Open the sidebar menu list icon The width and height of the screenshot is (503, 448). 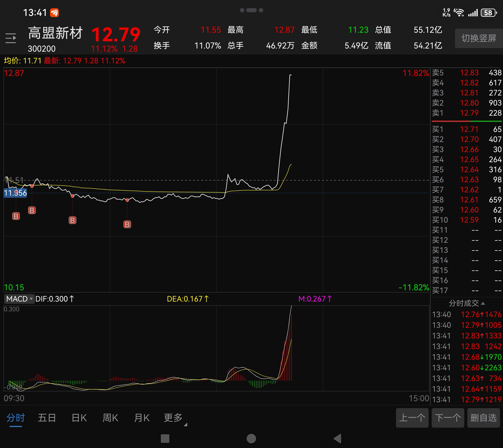click(11, 38)
